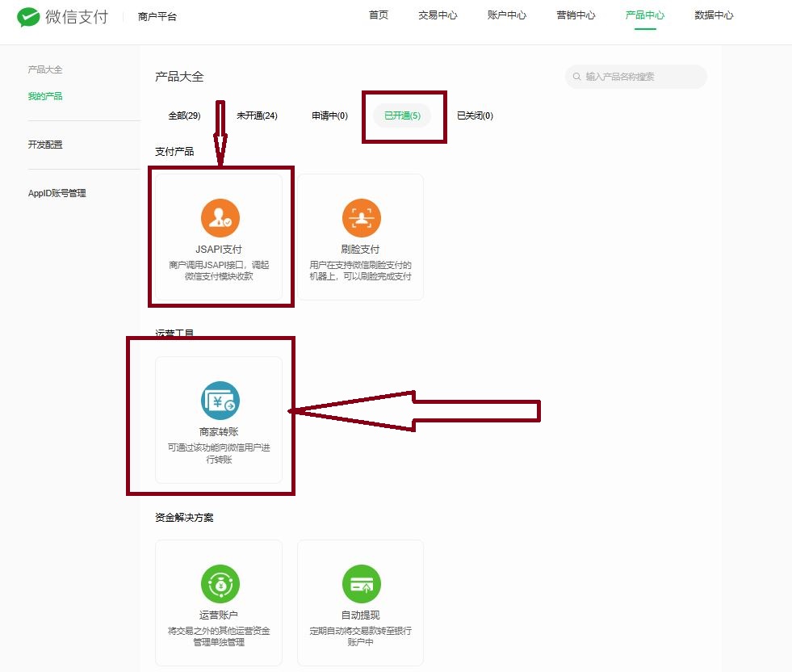The width and height of the screenshot is (792, 672).
Task: Switch to the 申请中(0) tab
Action: (x=330, y=115)
